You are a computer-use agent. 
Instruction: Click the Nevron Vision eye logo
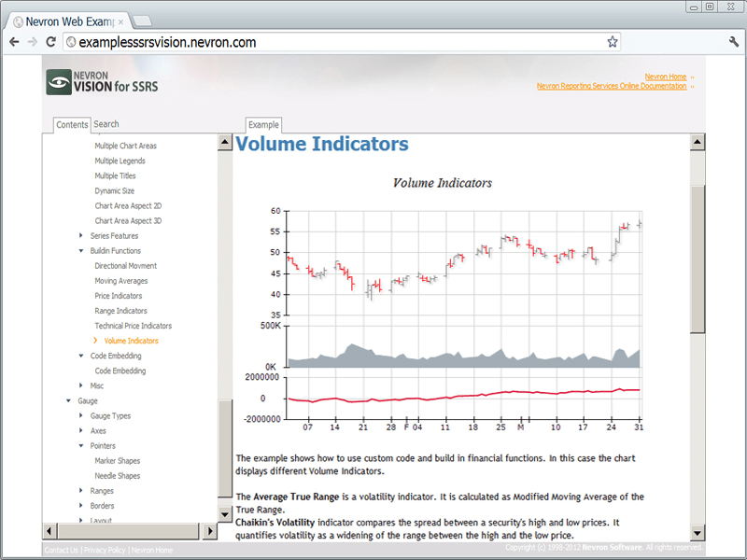(58, 83)
